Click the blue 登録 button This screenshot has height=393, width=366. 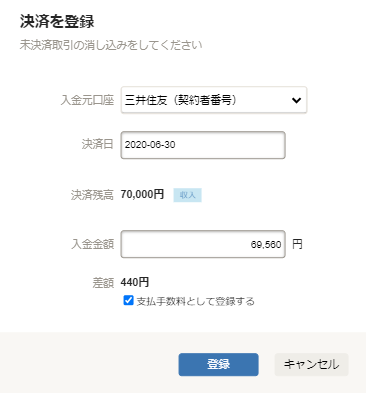[218, 364]
